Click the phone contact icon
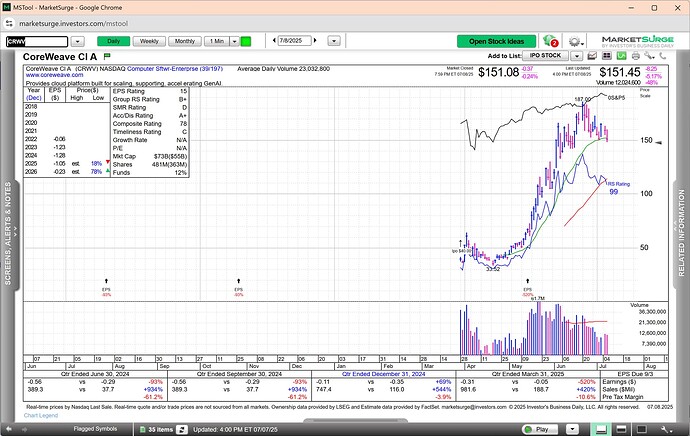Image resolution: width=690 pixels, height=436 pixels. (662, 56)
